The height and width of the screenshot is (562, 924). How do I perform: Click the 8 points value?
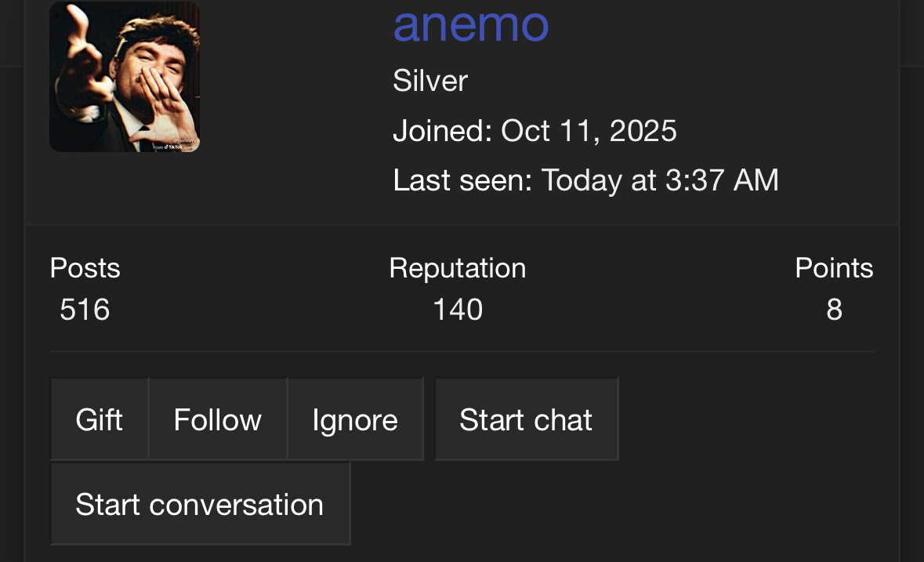[834, 310]
